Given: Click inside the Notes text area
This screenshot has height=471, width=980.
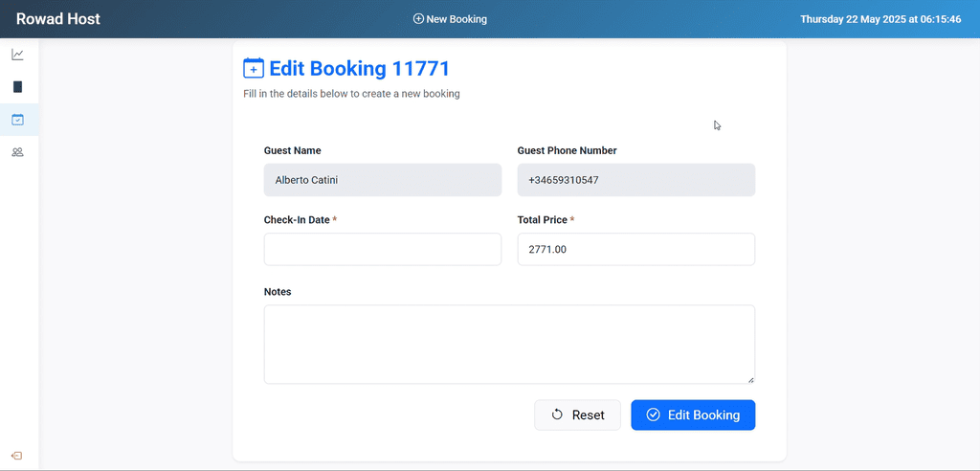Looking at the screenshot, I should [509, 344].
